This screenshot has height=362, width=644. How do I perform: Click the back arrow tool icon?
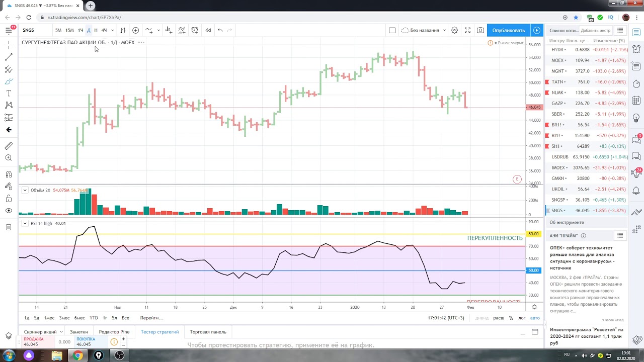pyautogui.click(x=9, y=130)
